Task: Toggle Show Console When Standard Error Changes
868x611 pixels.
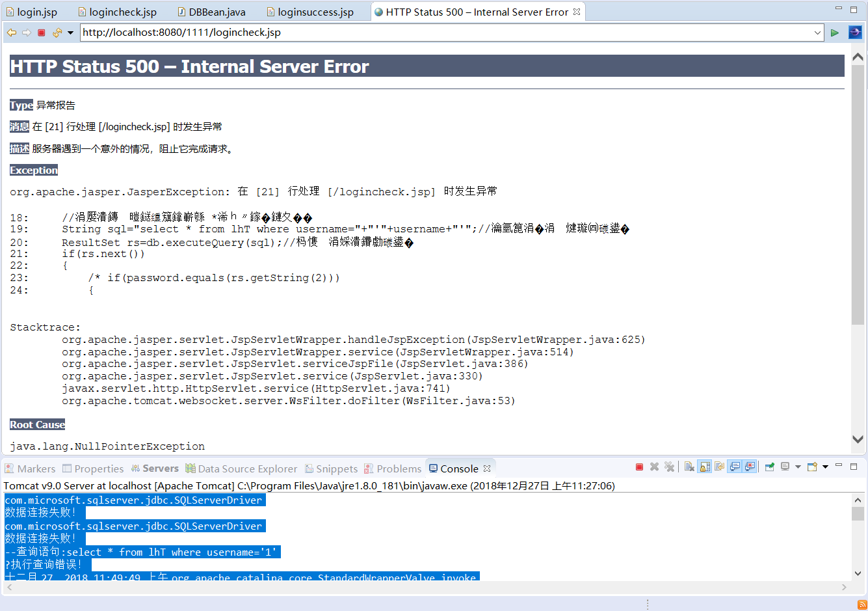Action: click(x=750, y=467)
